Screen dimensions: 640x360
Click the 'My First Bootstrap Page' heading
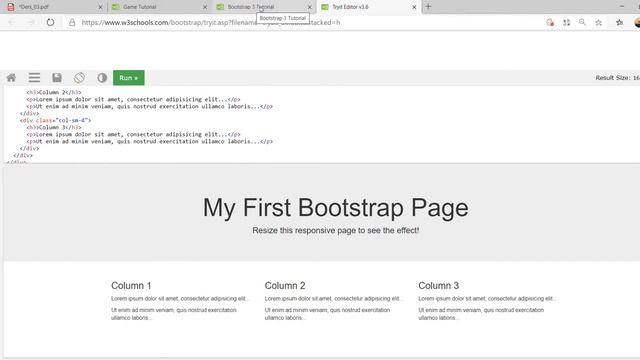point(336,208)
